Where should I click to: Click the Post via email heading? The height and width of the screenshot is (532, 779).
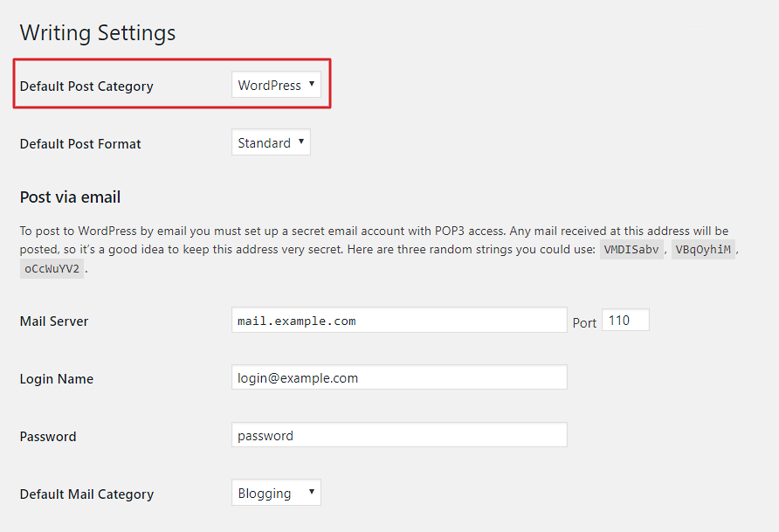click(70, 197)
